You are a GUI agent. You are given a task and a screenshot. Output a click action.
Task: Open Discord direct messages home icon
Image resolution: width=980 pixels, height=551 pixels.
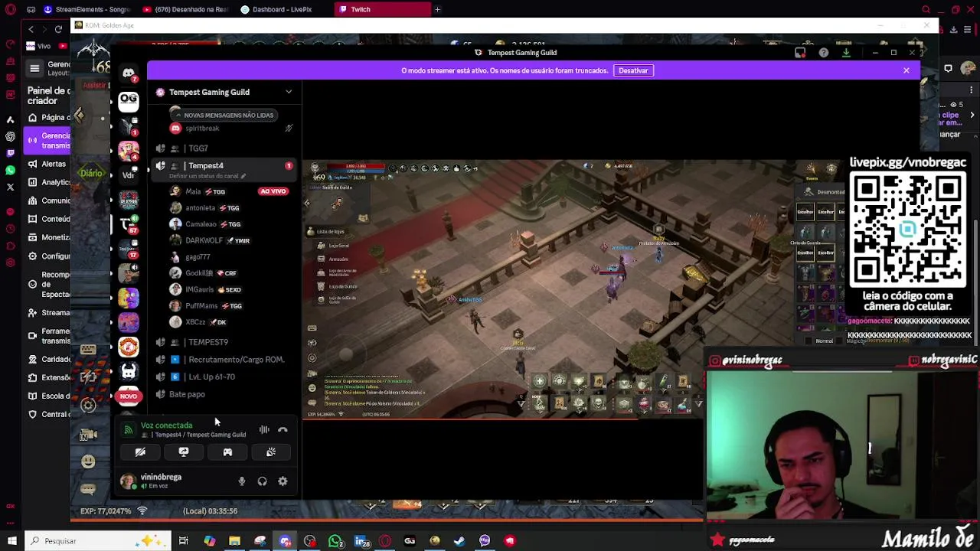(x=129, y=73)
